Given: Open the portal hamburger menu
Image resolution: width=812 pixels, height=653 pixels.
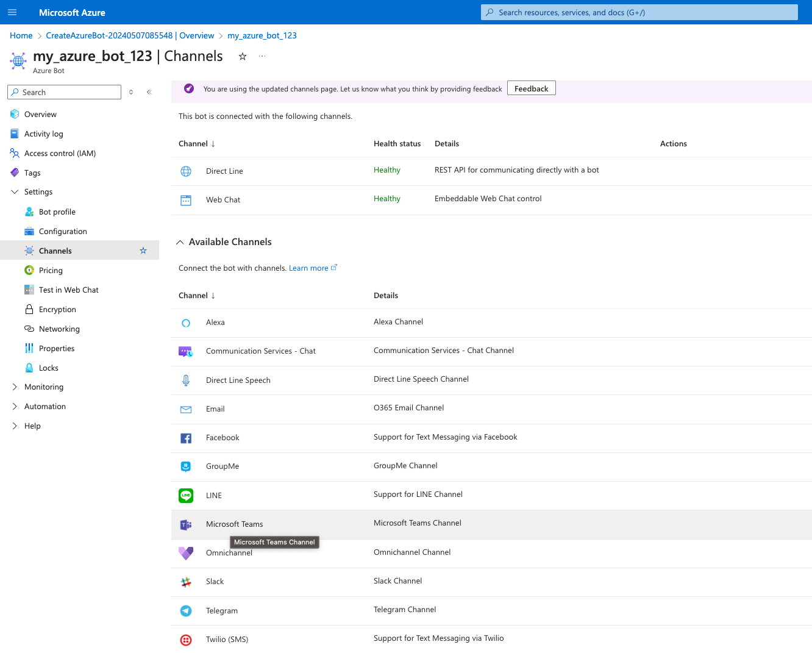Looking at the screenshot, I should point(12,12).
